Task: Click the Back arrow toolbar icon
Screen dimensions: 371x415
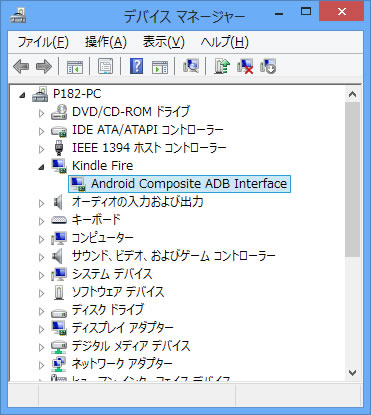Action: tap(21, 66)
